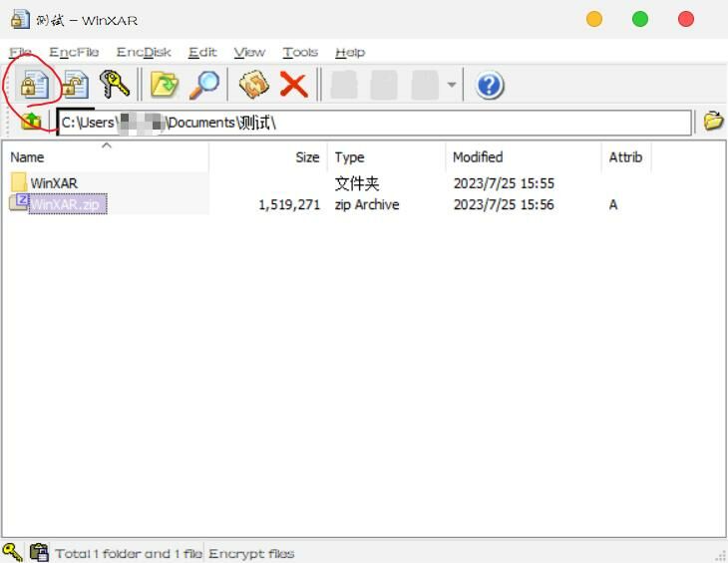Click the green arrow folder icon
Viewport: 728px width, 563px height.
pos(164,85)
